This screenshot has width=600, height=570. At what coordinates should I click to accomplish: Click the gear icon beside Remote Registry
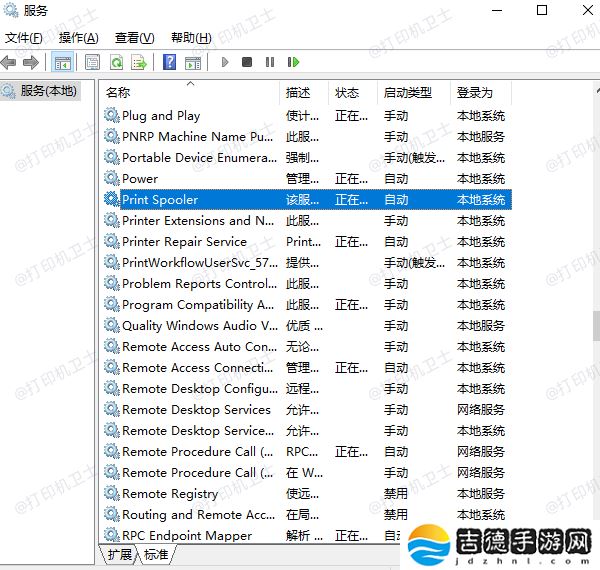click(112, 493)
